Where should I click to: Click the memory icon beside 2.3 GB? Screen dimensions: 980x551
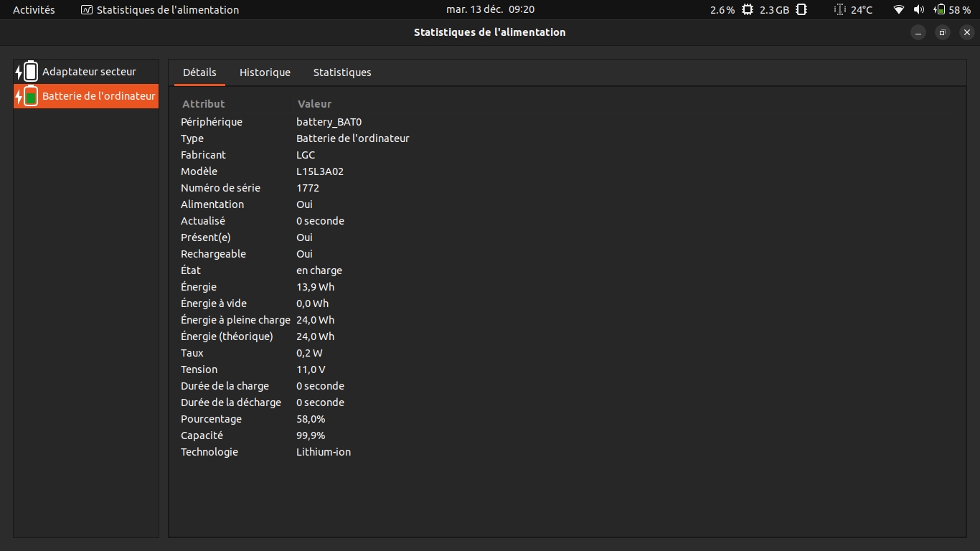click(801, 10)
